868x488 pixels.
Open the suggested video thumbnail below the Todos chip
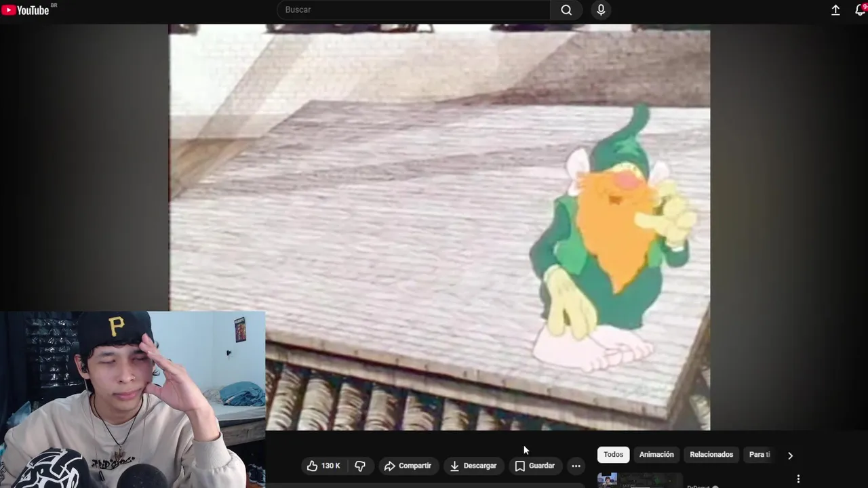coord(639,481)
